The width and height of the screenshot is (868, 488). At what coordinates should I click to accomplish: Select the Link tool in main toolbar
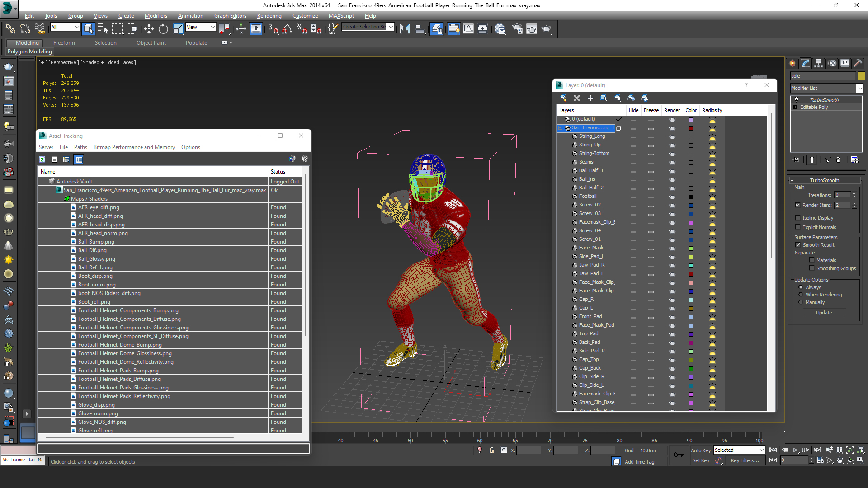click(x=10, y=29)
